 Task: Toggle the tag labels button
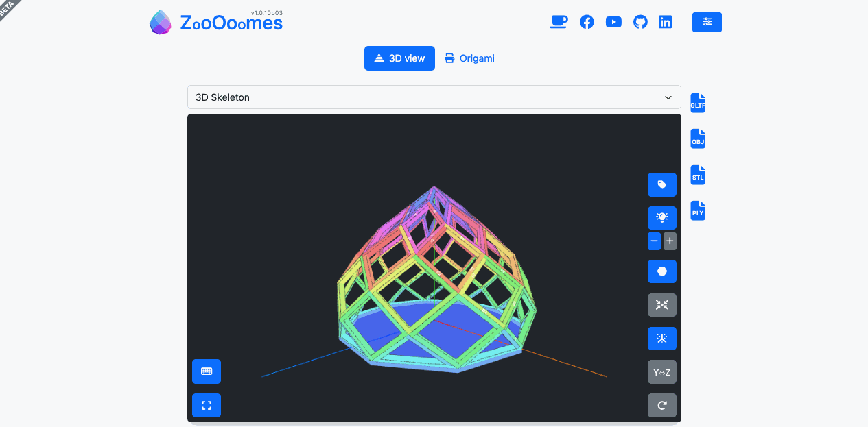tap(661, 185)
